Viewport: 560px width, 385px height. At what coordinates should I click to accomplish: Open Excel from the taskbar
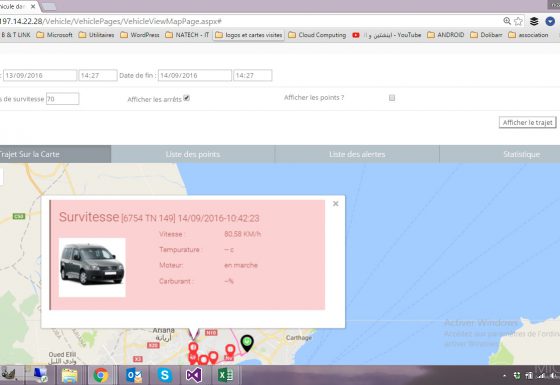(x=225, y=375)
